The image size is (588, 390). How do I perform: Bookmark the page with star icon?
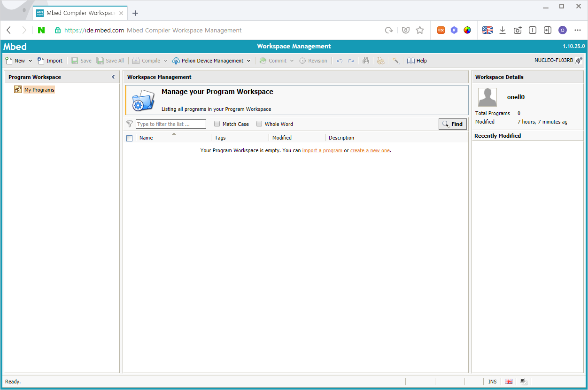click(420, 30)
